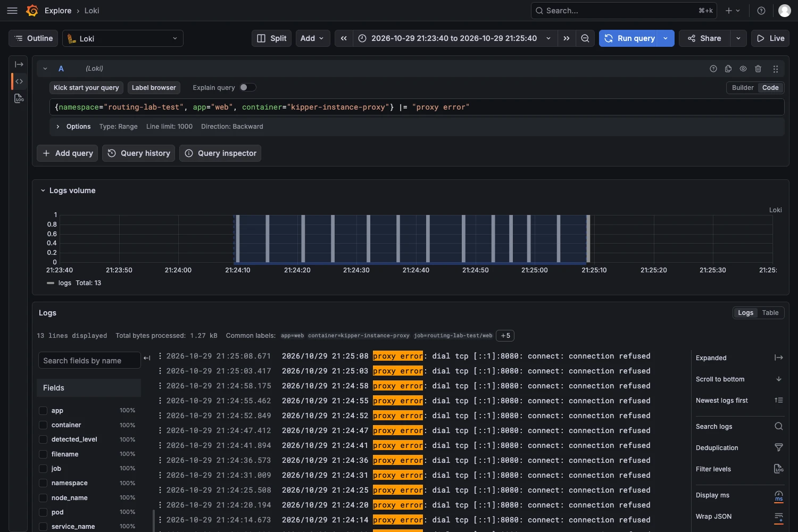The height and width of the screenshot is (532, 798).
Task: Open the plus new menu
Action: tap(733, 11)
